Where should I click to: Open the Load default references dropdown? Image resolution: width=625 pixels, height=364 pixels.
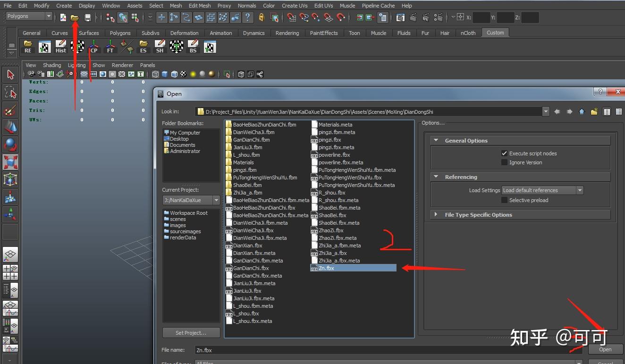542,190
